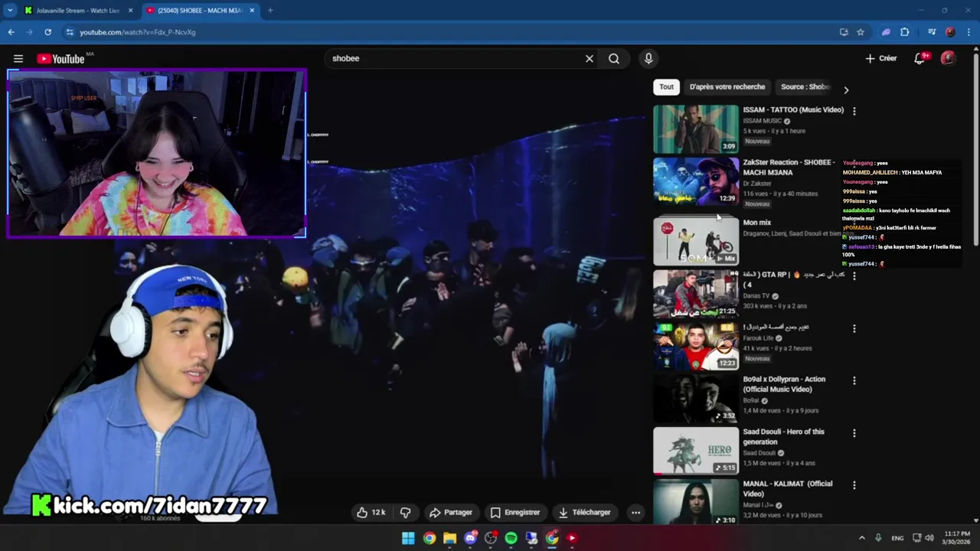Go to the YouTube home logo

[x=60, y=59]
